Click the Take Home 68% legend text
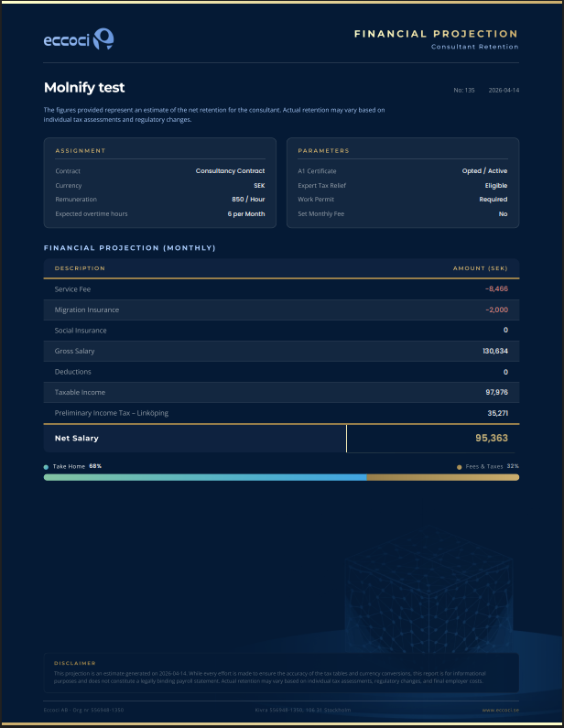The image size is (564, 728). click(x=77, y=466)
